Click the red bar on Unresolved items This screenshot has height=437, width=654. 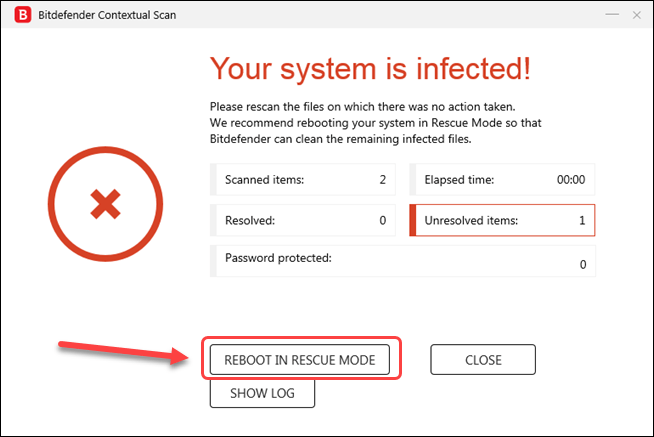tap(413, 220)
